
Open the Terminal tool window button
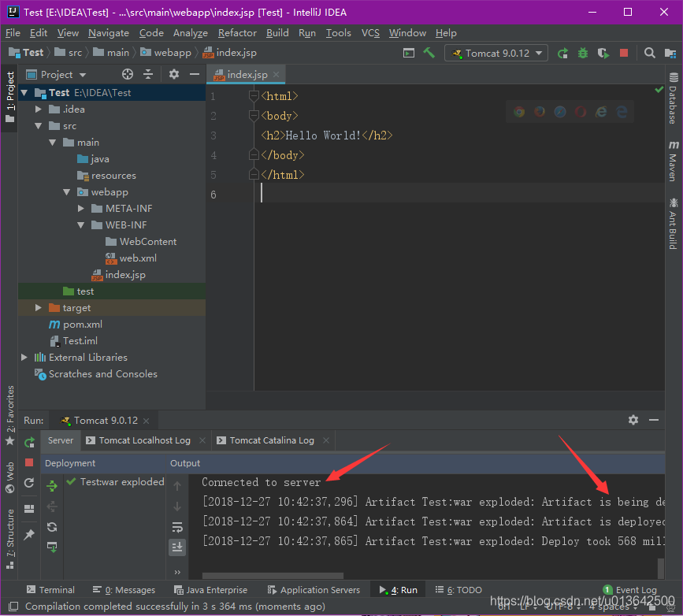[50, 590]
